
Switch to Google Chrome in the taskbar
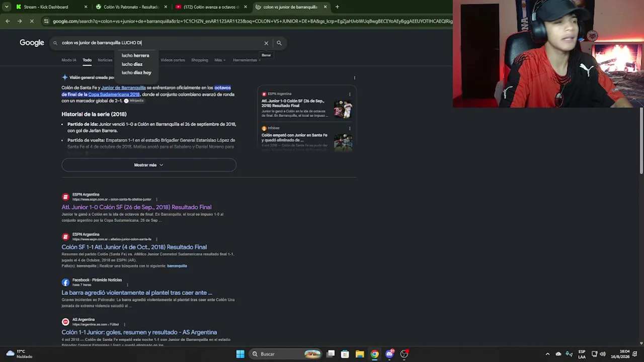coord(375,354)
